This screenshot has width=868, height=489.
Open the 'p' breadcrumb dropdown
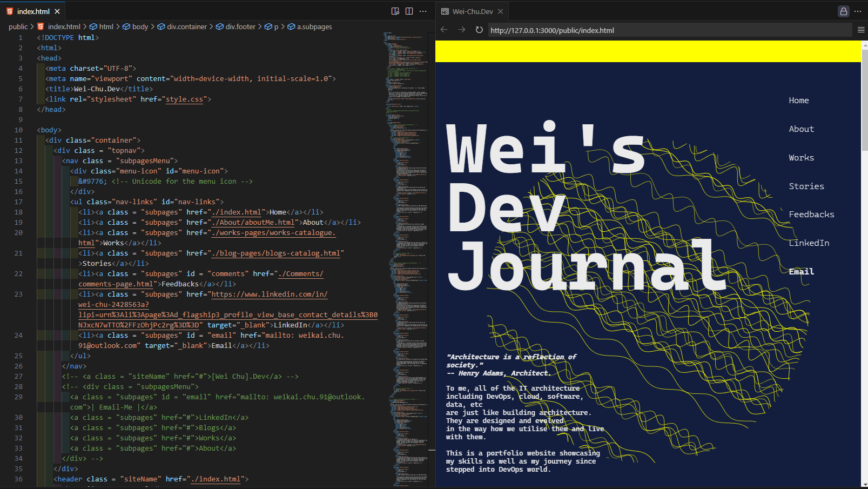(x=271, y=26)
